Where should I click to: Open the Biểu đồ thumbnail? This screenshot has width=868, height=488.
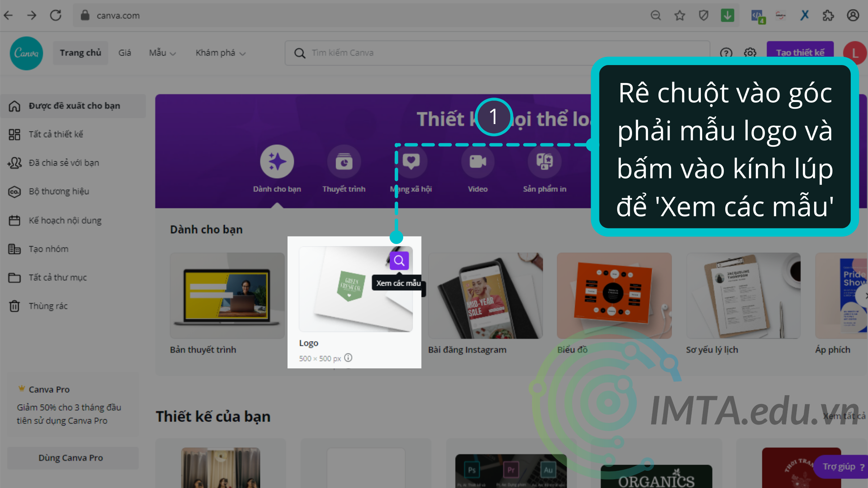[614, 296]
